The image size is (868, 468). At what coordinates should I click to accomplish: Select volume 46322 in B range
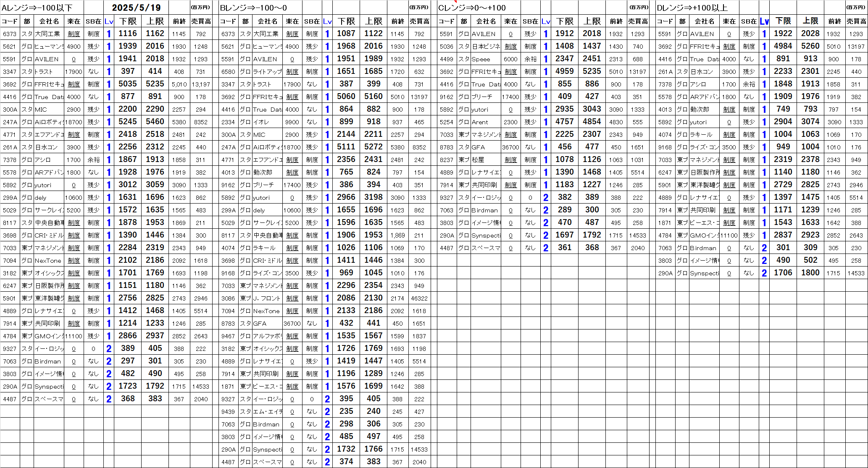(419, 298)
